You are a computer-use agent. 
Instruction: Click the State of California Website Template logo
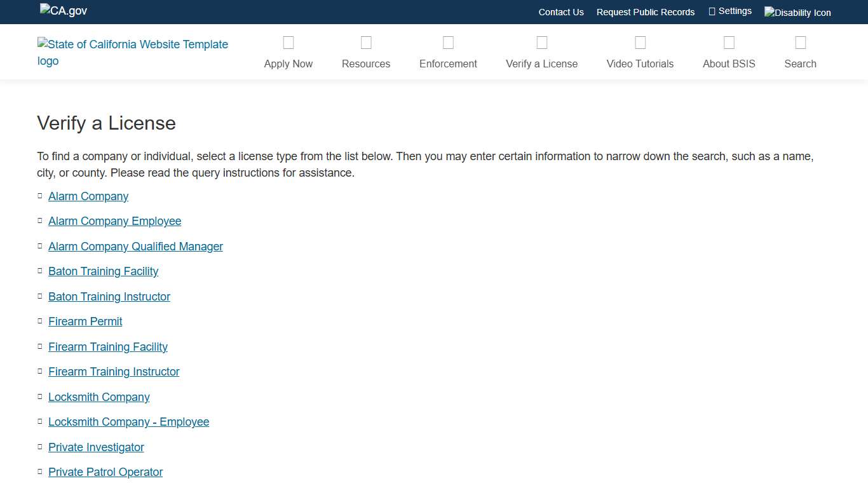coord(133,52)
